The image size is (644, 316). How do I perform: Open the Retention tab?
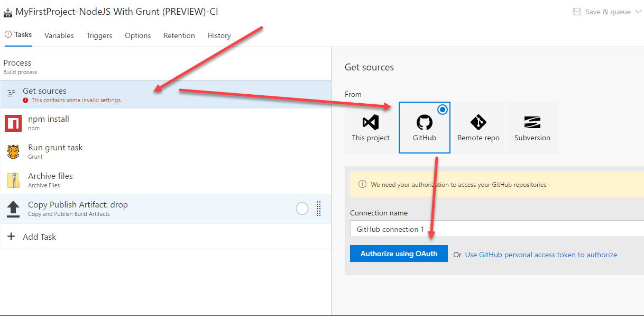[179, 35]
